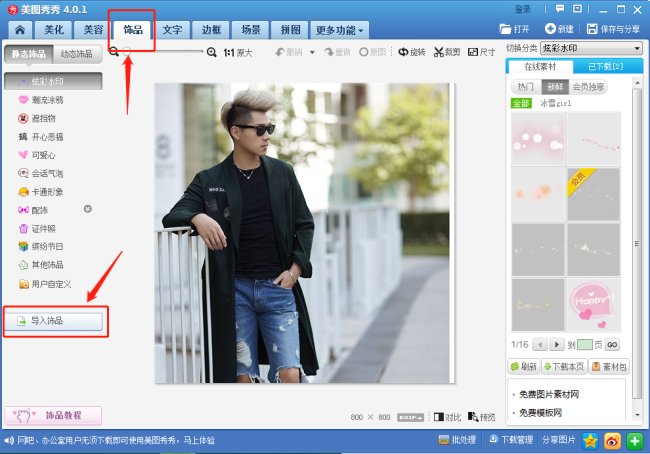Select 会话气泡 category
The height and width of the screenshot is (454, 650).
41,173
